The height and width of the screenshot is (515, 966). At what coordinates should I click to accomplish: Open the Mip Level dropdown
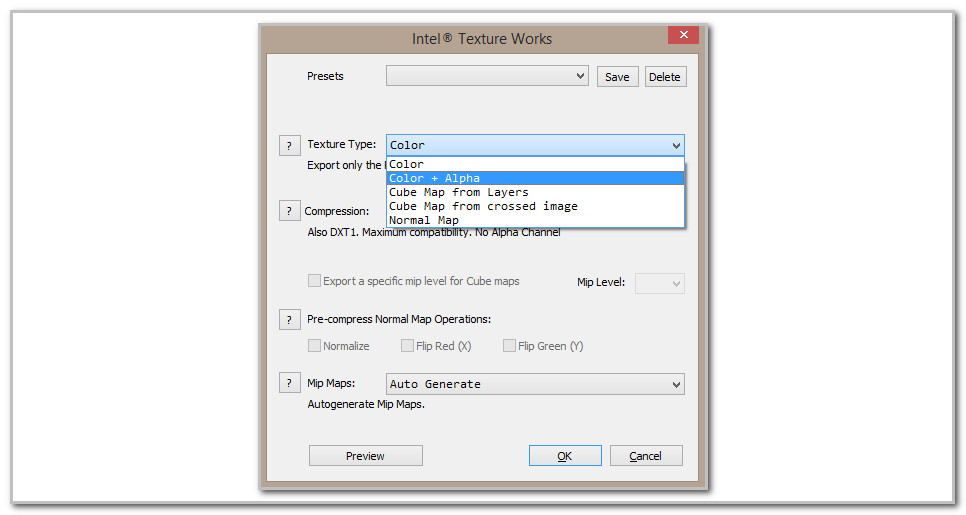click(x=660, y=283)
